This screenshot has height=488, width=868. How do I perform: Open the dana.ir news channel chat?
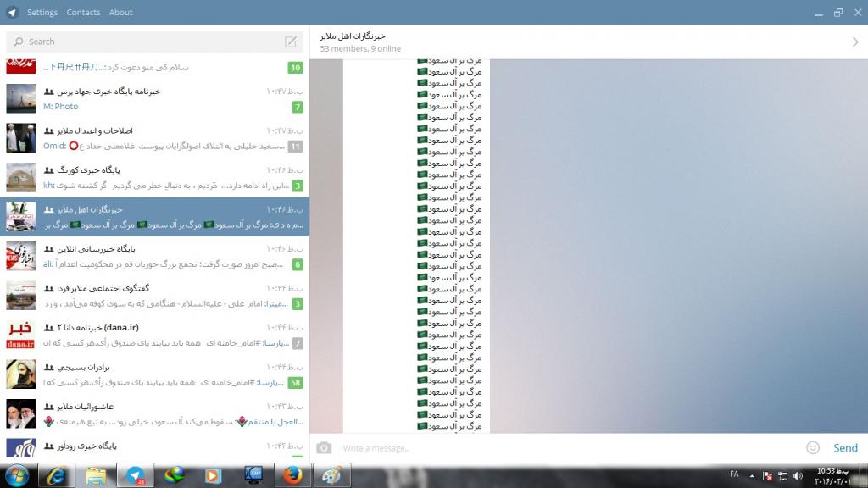154,335
